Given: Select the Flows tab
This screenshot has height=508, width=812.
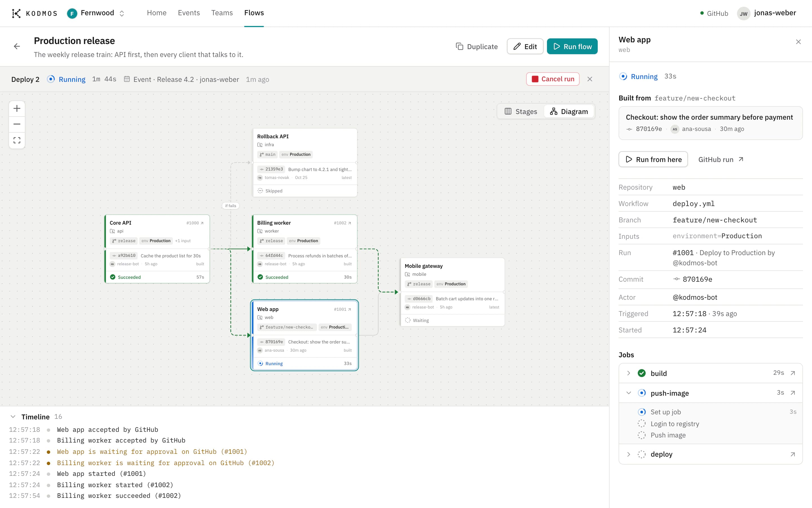Looking at the screenshot, I should point(254,13).
